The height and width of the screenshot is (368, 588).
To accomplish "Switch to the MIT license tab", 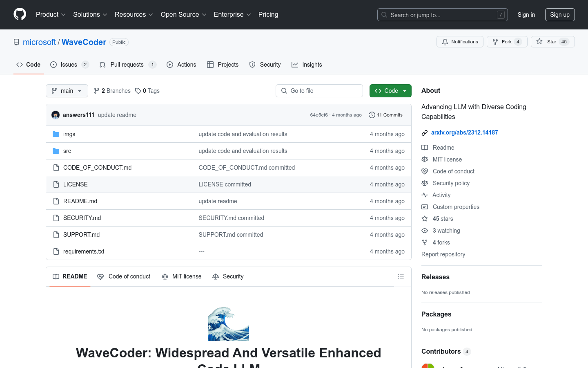I will (182, 277).
